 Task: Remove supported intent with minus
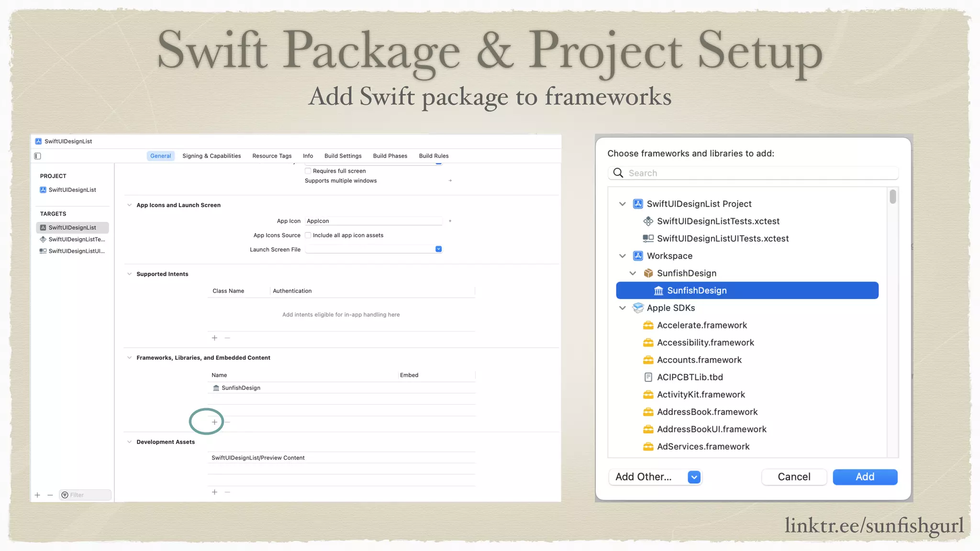pos(228,338)
